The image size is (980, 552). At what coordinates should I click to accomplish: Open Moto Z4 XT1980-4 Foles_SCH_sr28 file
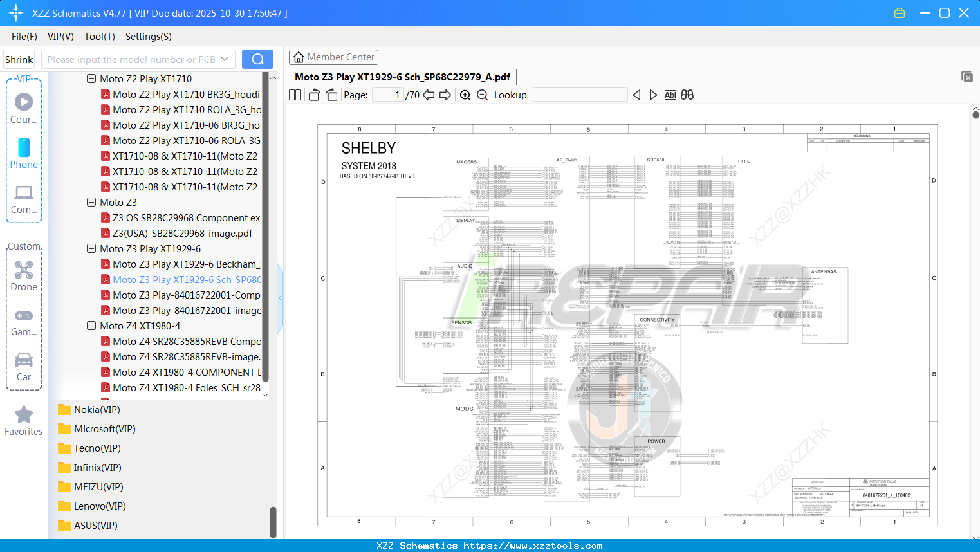[181, 387]
